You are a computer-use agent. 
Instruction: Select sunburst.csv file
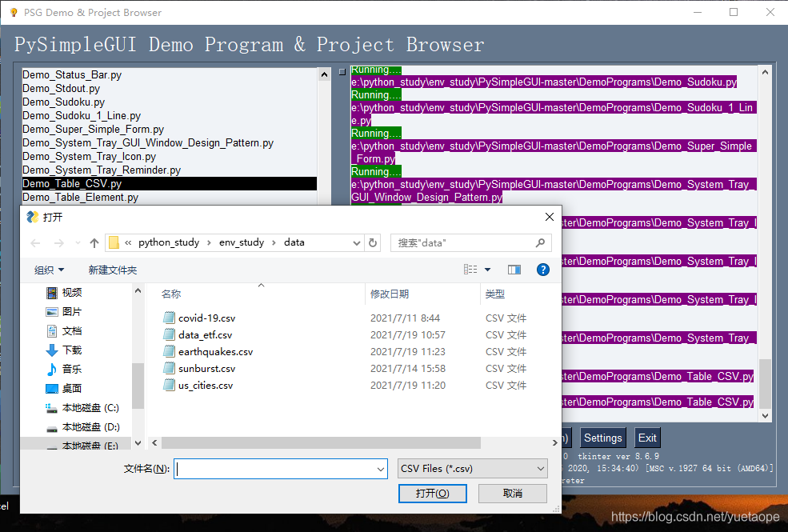tap(206, 369)
